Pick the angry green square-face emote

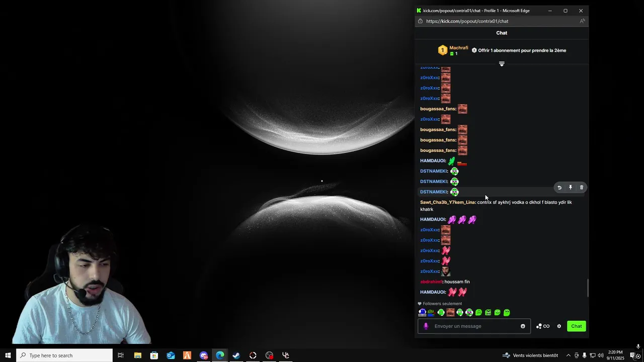[x=488, y=313]
